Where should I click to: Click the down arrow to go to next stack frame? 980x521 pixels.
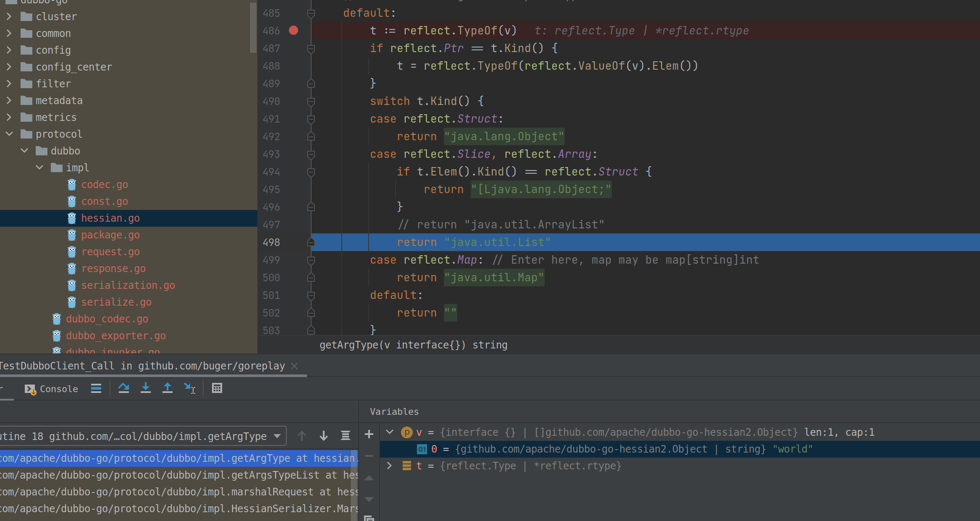pos(324,436)
